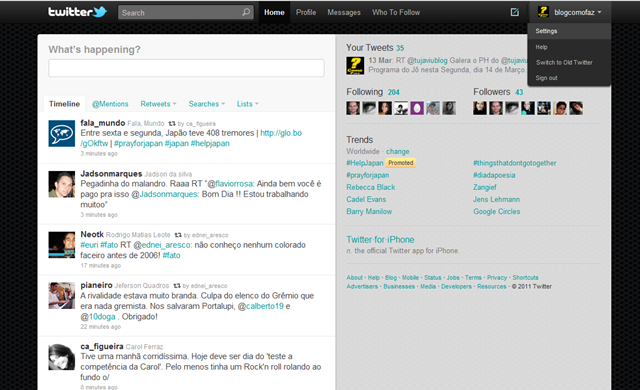Open fala_mundo's speech-bubble globe avatar
This screenshot has height=390, width=640.
(x=62, y=133)
